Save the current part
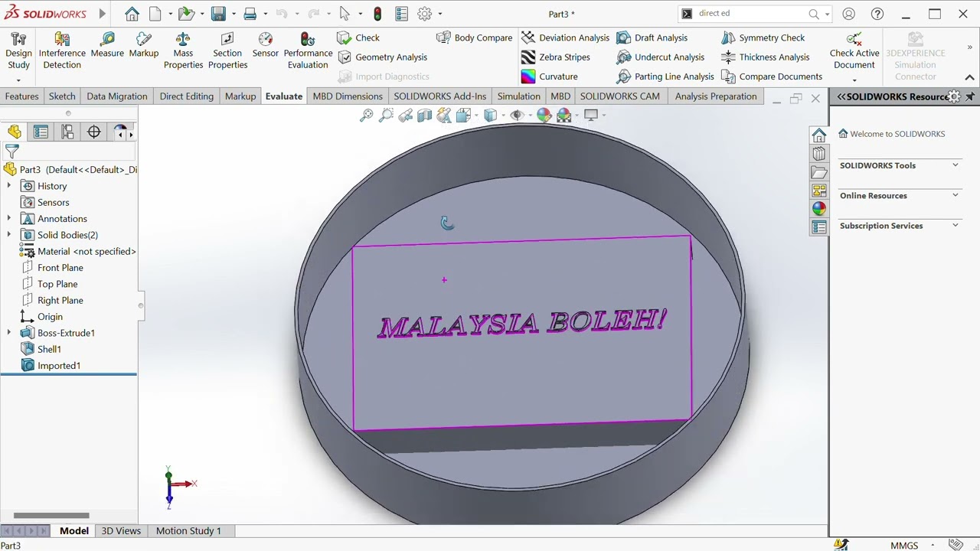980x551 pixels. pos(218,14)
